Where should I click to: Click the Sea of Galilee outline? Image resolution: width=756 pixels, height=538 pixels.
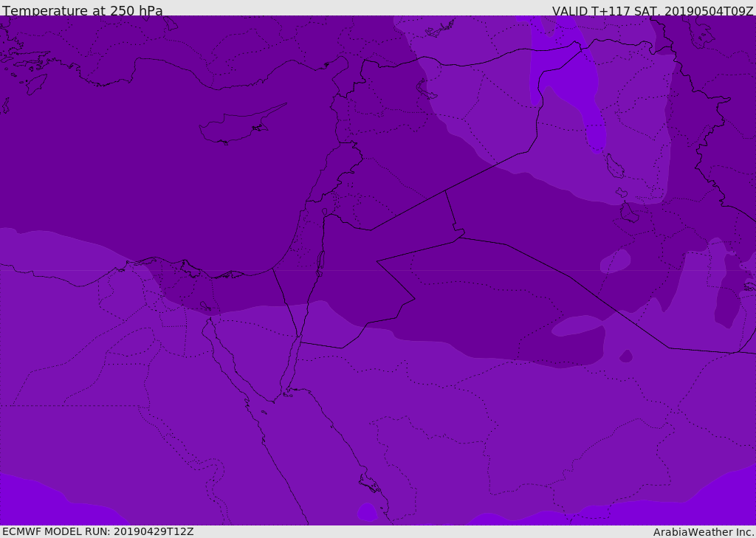pos(325,212)
